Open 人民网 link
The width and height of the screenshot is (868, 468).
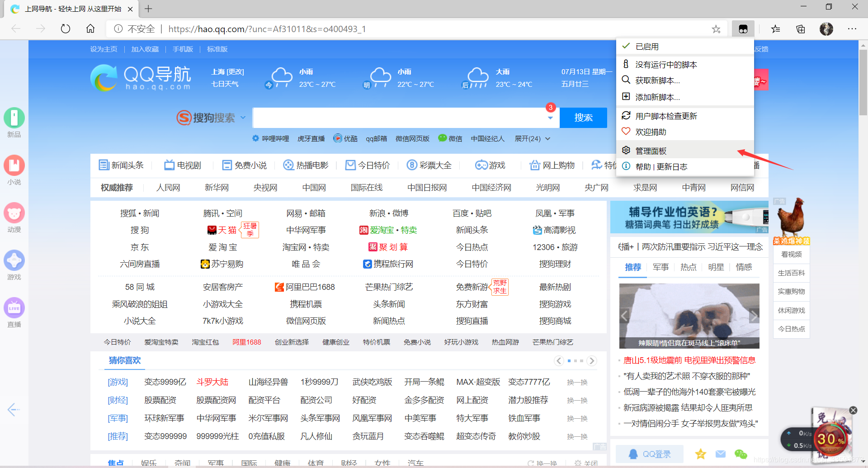pyautogui.click(x=168, y=188)
